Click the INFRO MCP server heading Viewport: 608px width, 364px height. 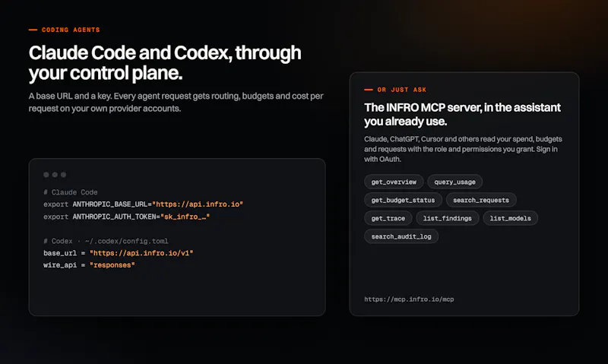pyautogui.click(x=462, y=114)
